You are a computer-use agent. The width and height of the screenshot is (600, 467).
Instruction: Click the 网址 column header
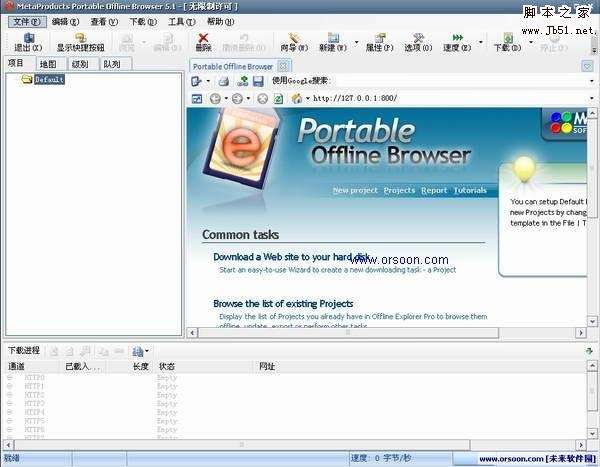[420, 366]
